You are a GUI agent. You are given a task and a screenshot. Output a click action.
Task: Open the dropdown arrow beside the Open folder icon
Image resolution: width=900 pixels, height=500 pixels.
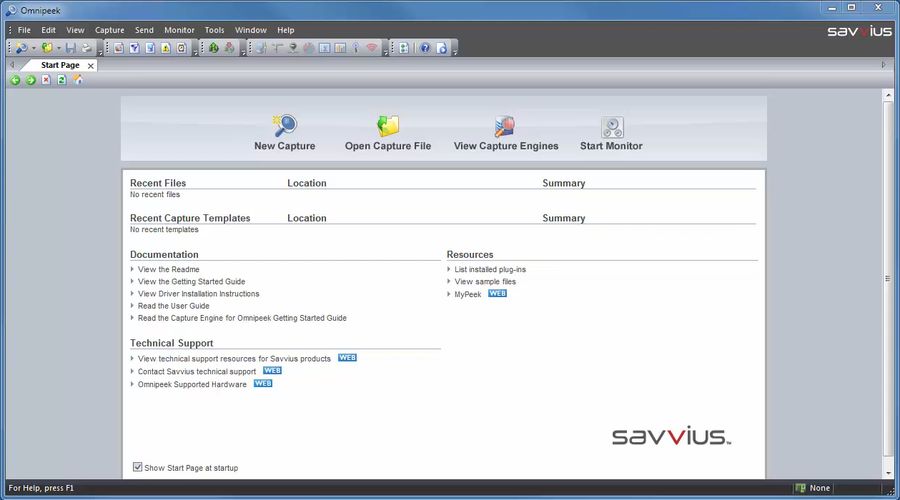(x=59, y=48)
